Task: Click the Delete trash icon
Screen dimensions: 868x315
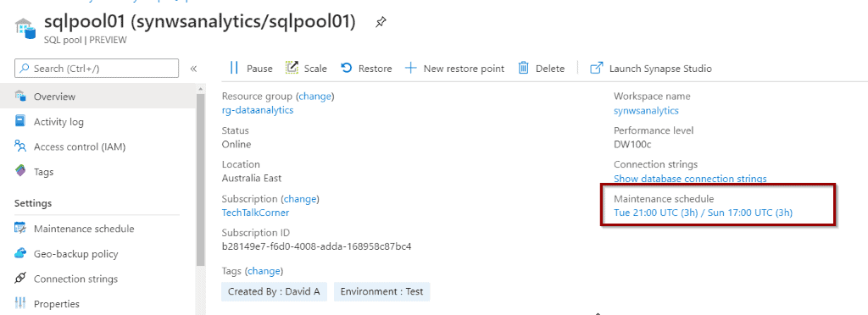Action: [523, 68]
